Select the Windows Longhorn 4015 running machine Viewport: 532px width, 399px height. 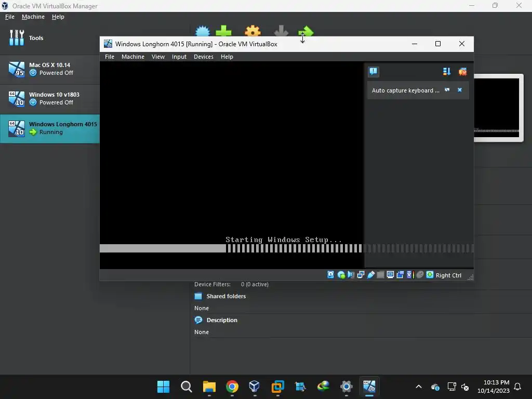(49, 128)
